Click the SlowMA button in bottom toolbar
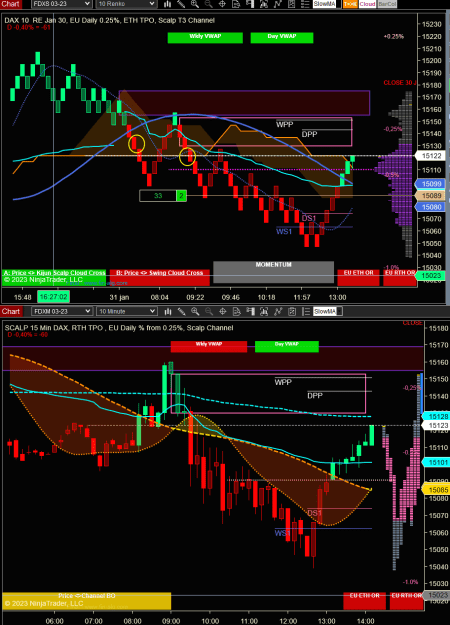Viewport: 450px width, 625px height. (x=325, y=311)
